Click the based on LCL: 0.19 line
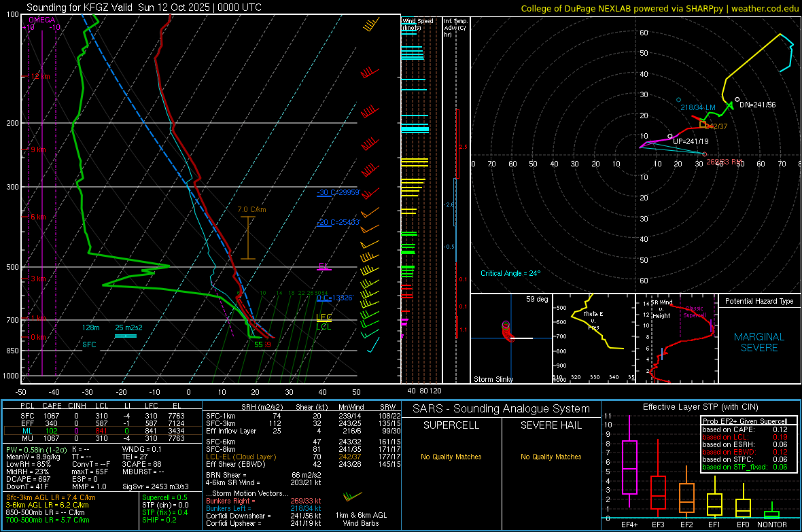802x532 pixels. click(745, 437)
